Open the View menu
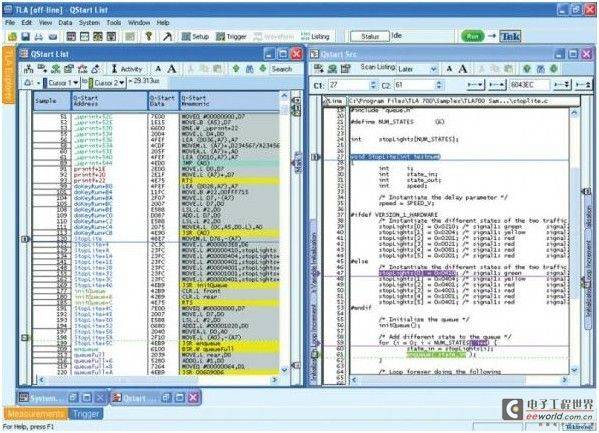599x433 pixels. coord(45,23)
